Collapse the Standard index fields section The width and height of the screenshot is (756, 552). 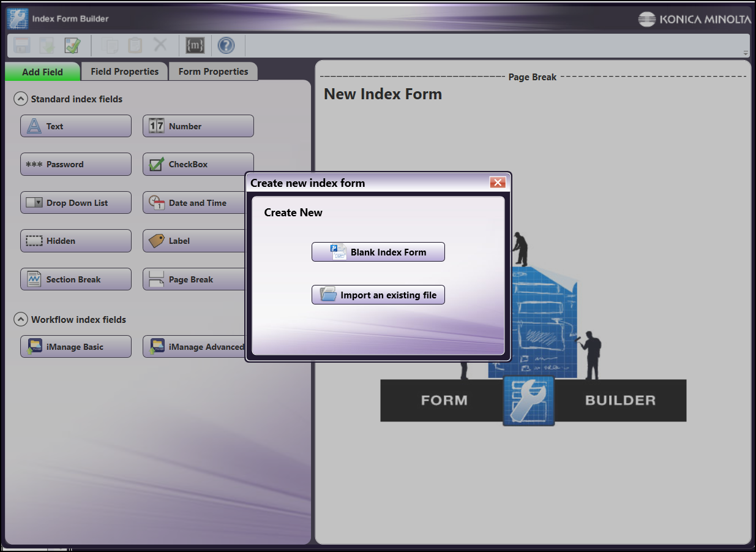21,98
